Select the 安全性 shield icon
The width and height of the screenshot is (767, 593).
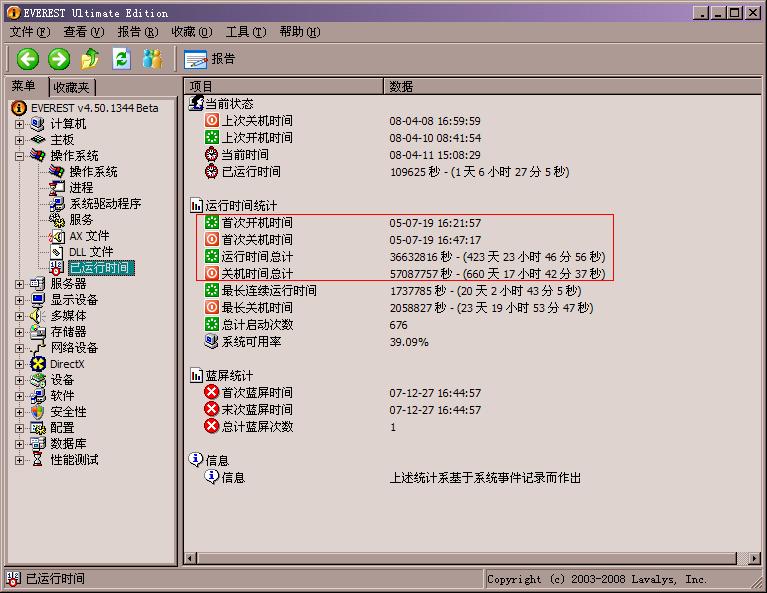click(38, 412)
